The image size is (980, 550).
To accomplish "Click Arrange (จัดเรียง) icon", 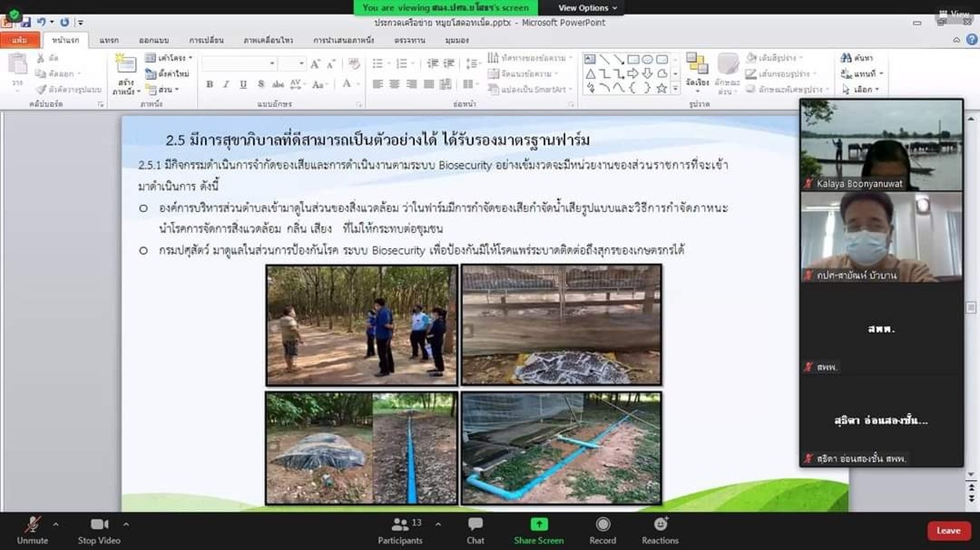I will pyautogui.click(x=697, y=73).
